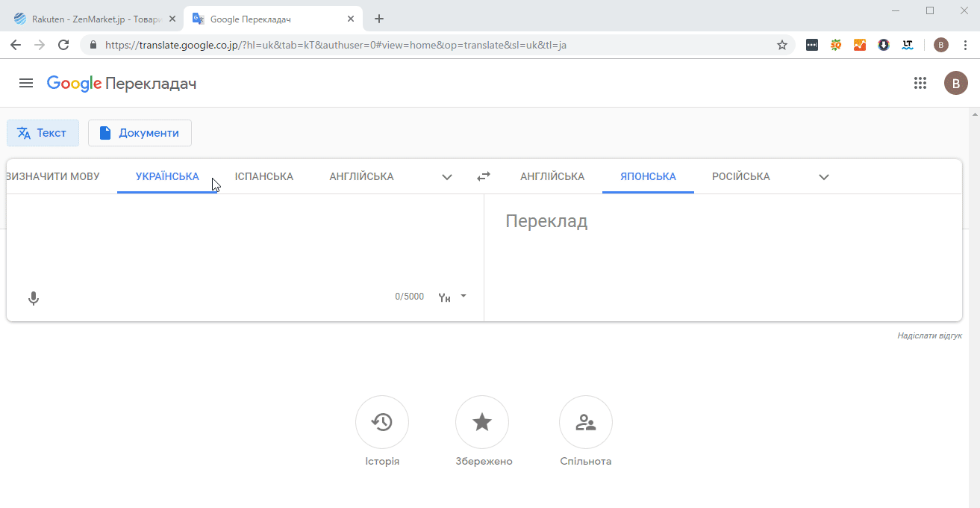980x508 pixels.
Task: Open translation Історія
Action: click(x=382, y=432)
